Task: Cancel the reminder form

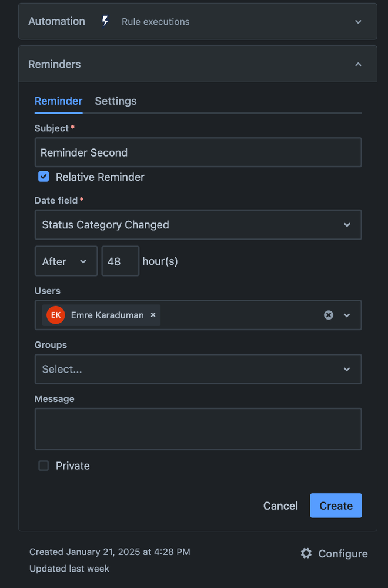Action: click(x=280, y=506)
